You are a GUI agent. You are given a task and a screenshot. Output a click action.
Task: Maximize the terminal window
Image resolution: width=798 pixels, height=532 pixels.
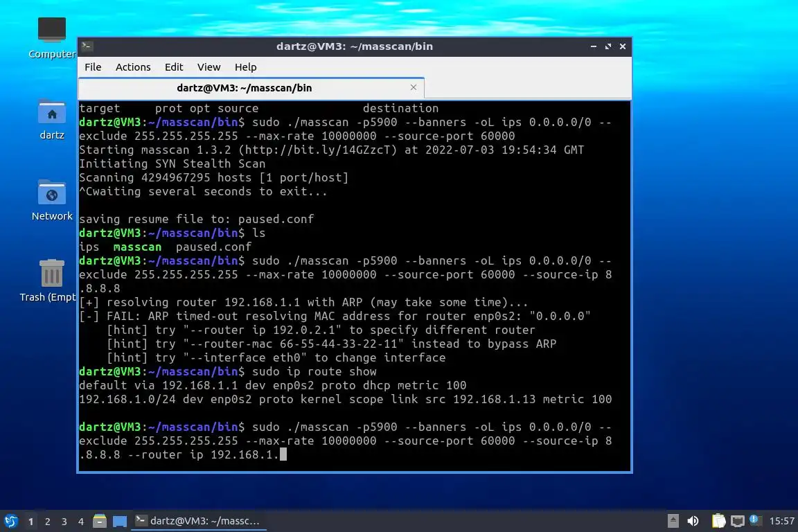pos(608,46)
